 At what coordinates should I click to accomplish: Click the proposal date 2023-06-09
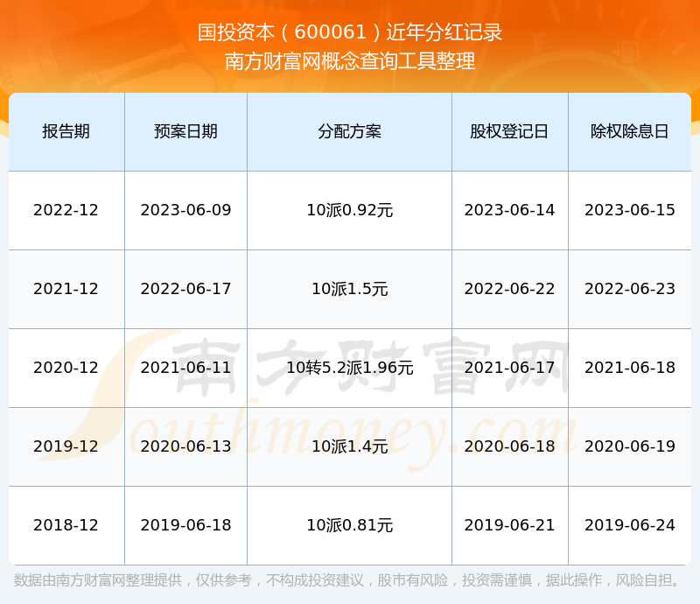tap(185, 210)
